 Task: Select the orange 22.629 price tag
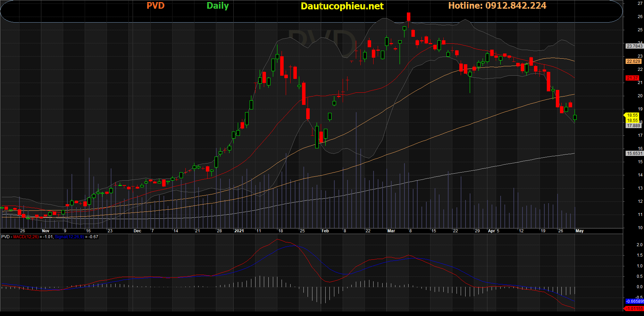pyautogui.click(x=633, y=61)
